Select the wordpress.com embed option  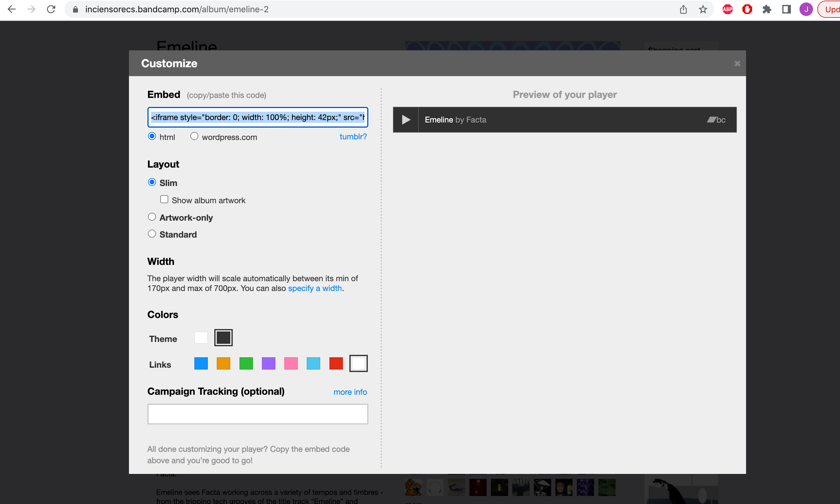click(x=194, y=136)
